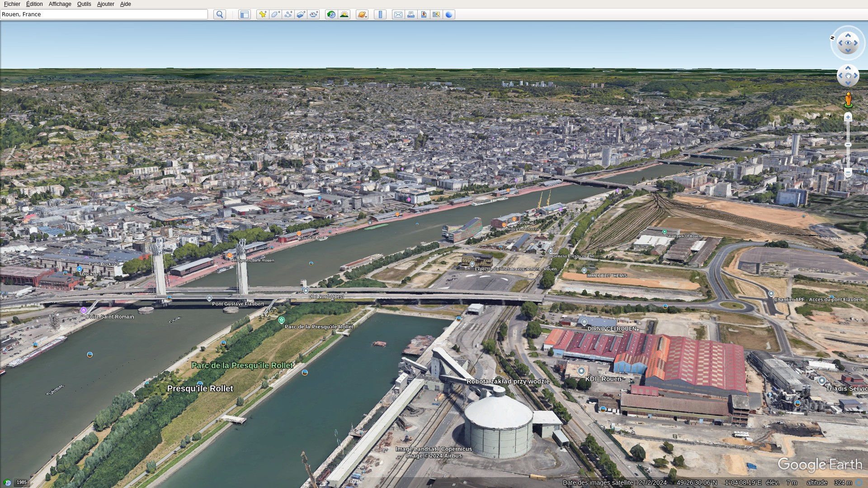Add an image overlay
This screenshot has width=868, height=488.
coord(301,14)
